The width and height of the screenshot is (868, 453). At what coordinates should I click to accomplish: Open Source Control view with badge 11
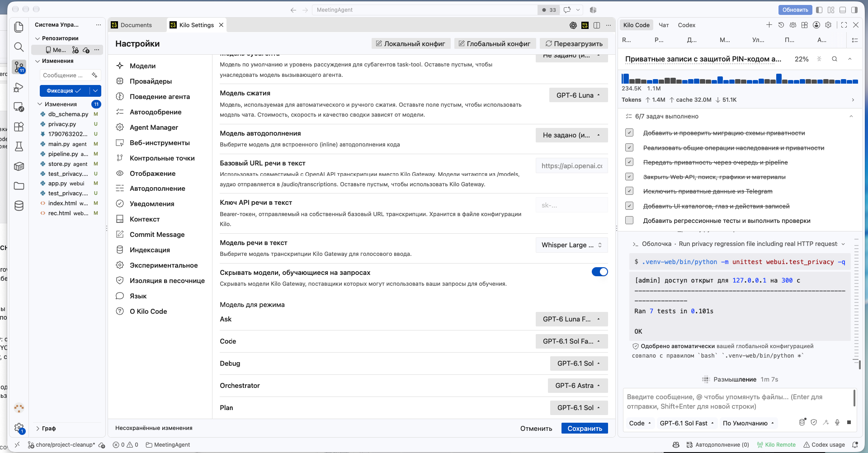coord(19,67)
